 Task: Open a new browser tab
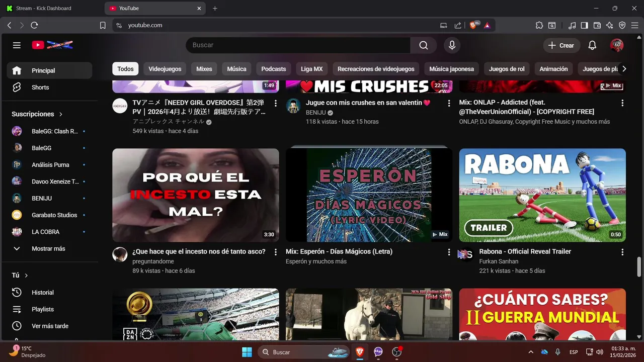coord(215,9)
